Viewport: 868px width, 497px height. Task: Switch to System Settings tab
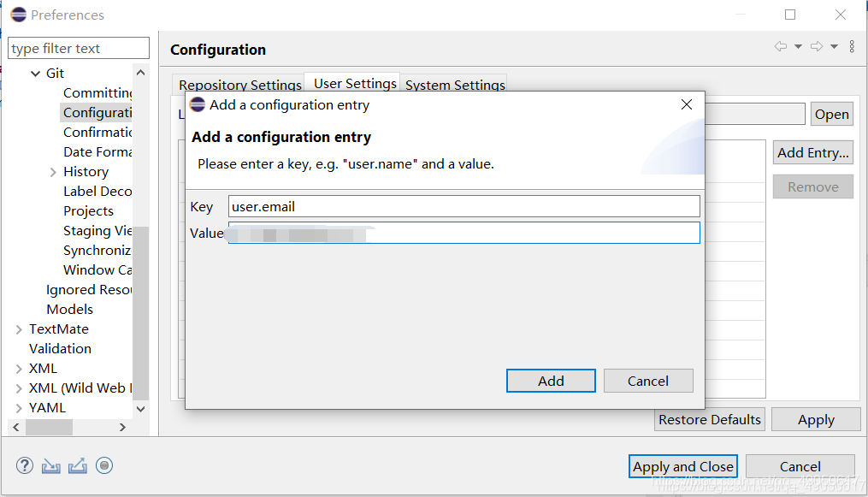click(454, 85)
